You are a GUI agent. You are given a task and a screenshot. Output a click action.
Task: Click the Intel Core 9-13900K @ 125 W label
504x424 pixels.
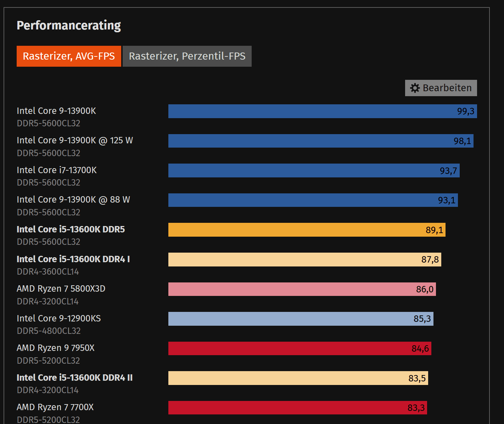(x=75, y=141)
